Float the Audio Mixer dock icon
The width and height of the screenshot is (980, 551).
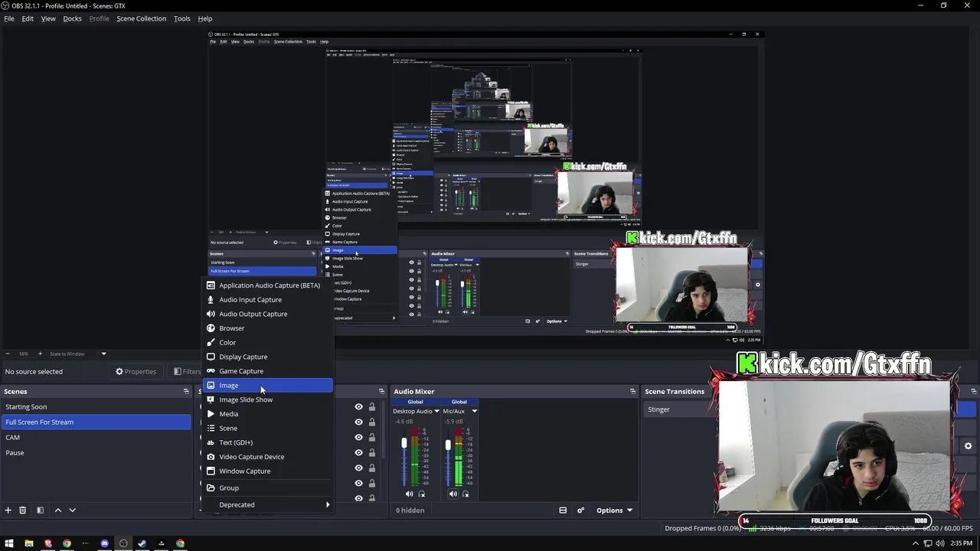click(632, 391)
